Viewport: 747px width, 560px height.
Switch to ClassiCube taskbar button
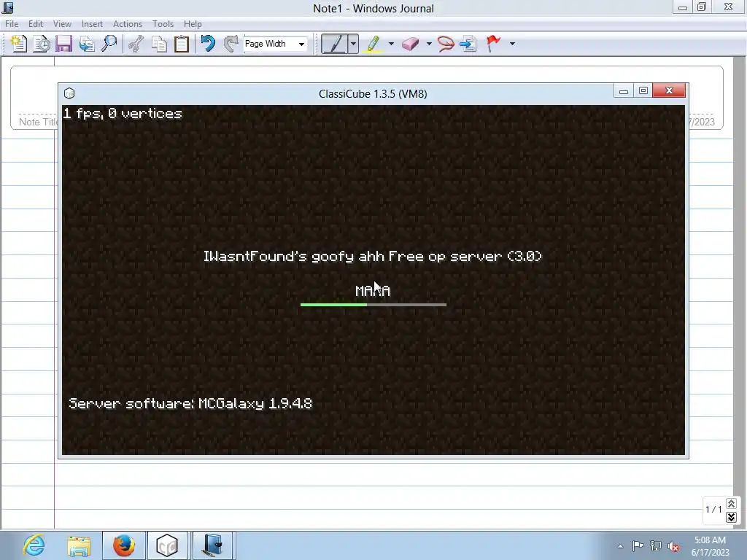[167, 545]
